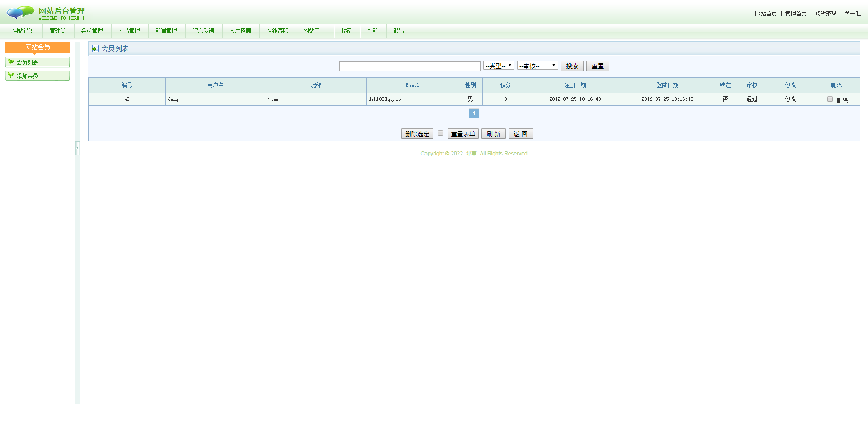Viewport: 868px width, 424px height.
Task: Click the 否 lock status for deng
Action: (x=726, y=99)
